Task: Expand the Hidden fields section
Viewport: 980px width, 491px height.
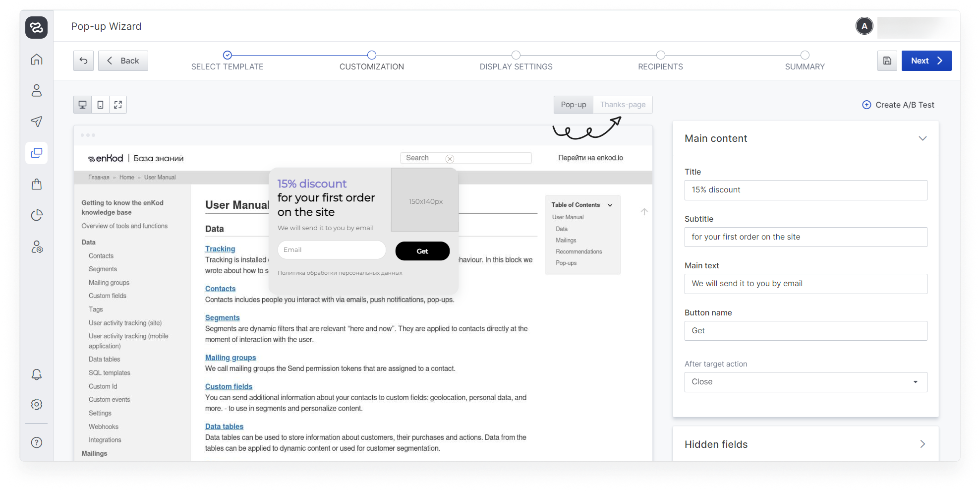Action: [922, 444]
